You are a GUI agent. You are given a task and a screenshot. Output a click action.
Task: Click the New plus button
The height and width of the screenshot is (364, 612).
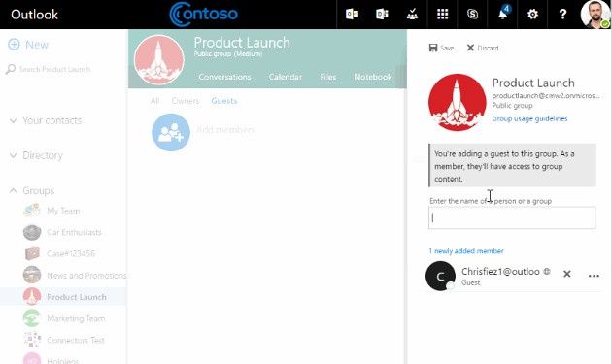[28, 45]
